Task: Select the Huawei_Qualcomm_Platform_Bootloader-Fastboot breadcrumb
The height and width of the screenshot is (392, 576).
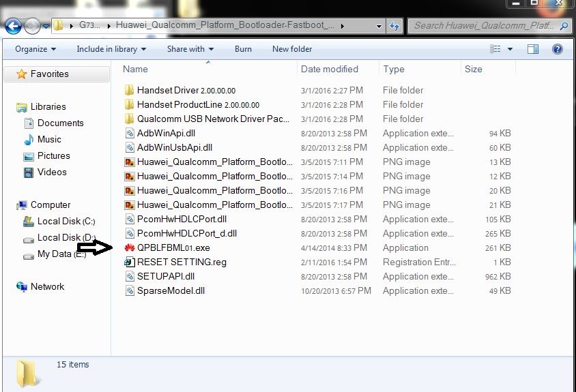Action: (x=225, y=25)
